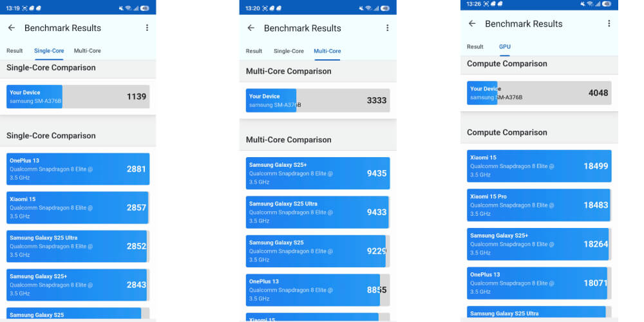644x322 pixels.
Task: Open OnePlus 13 single-core entry 2881
Action: (78, 169)
